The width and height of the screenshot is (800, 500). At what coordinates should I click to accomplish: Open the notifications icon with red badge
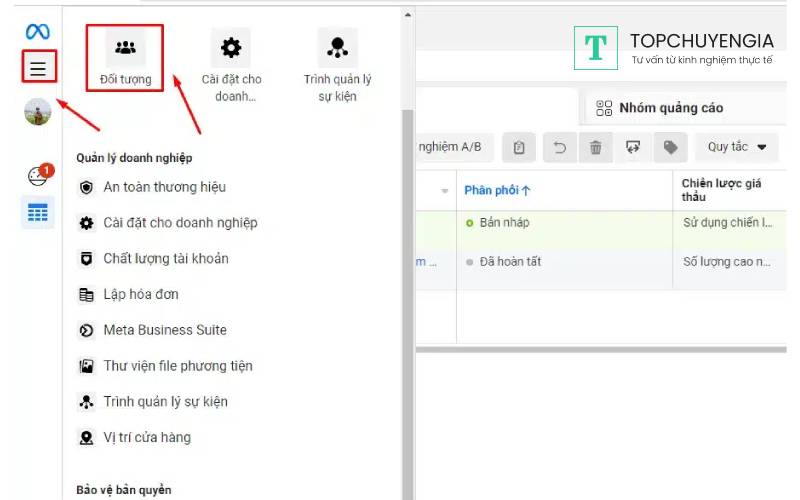click(x=38, y=175)
